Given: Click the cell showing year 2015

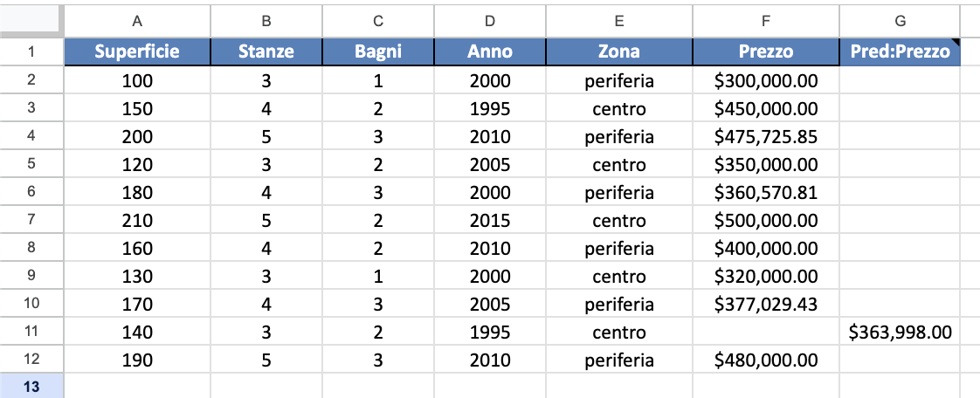Looking at the screenshot, I should (x=489, y=220).
